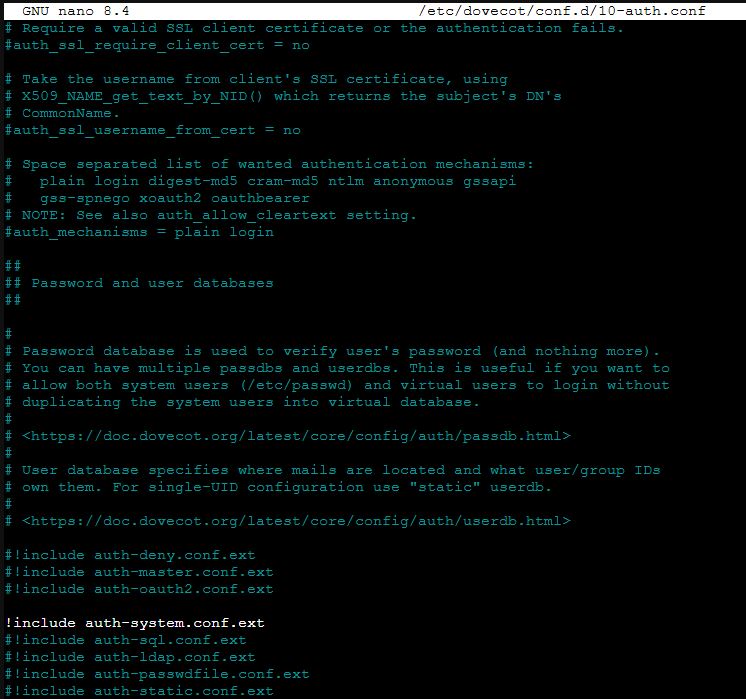Select the auth-deny.conf.ext include line
Image resolution: width=746 pixels, height=699 pixels.
[130, 555]
